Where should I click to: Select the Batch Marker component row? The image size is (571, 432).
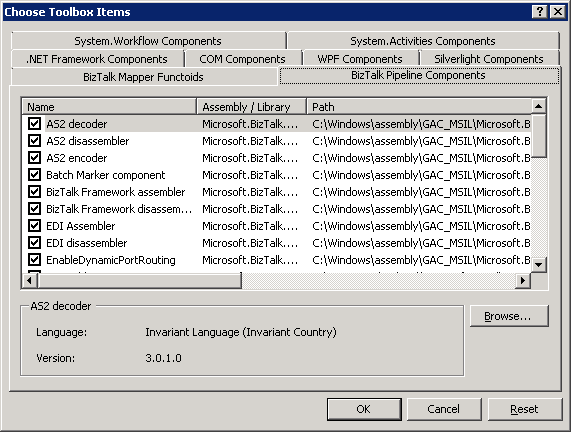click(277, 175)
